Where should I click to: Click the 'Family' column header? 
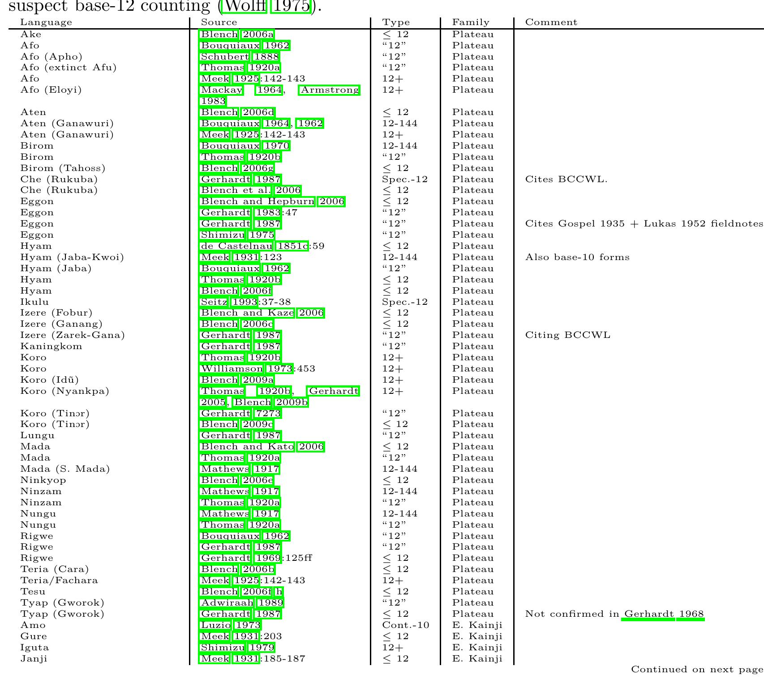click(471, 22)
